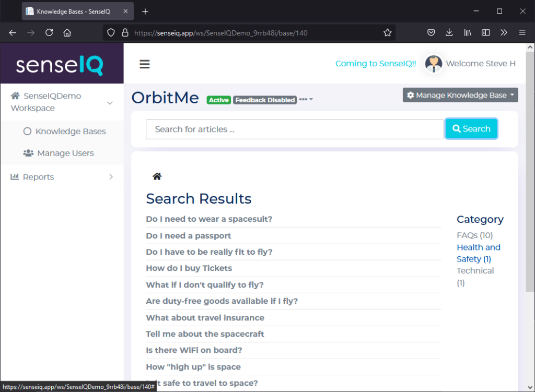Open 'Do I need to wear a spacesuit?'
Screen dimensions: 535x392
(209, 219)
